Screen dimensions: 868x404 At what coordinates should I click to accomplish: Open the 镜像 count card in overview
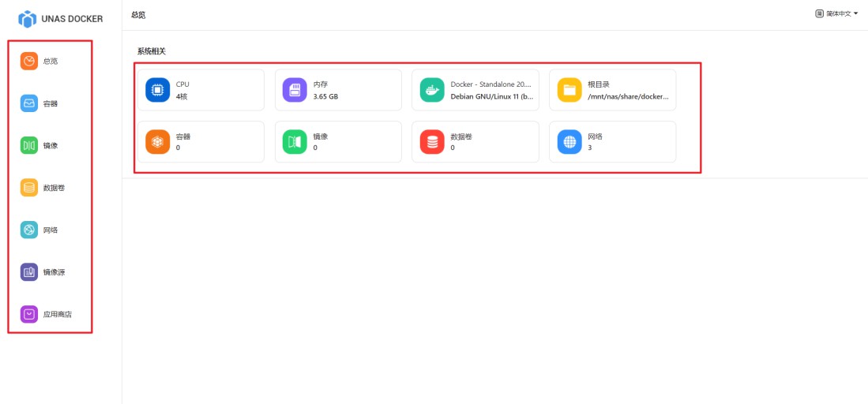338,142
